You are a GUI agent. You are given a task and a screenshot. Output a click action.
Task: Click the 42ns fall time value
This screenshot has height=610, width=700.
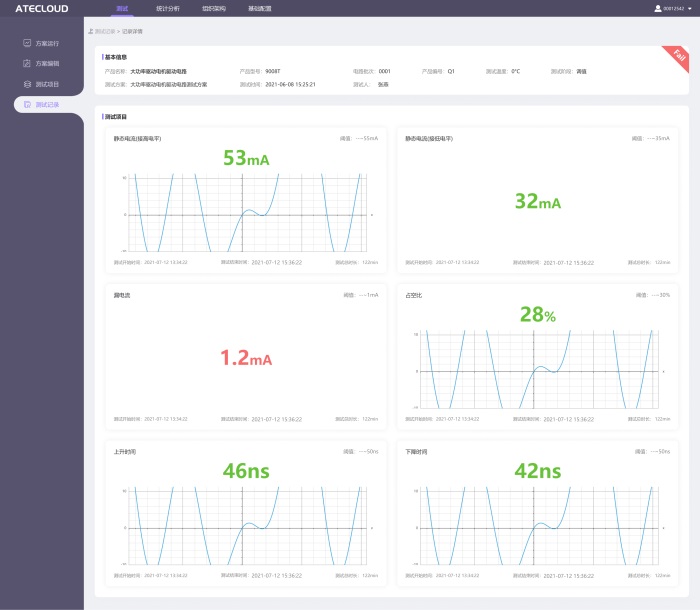538,471
